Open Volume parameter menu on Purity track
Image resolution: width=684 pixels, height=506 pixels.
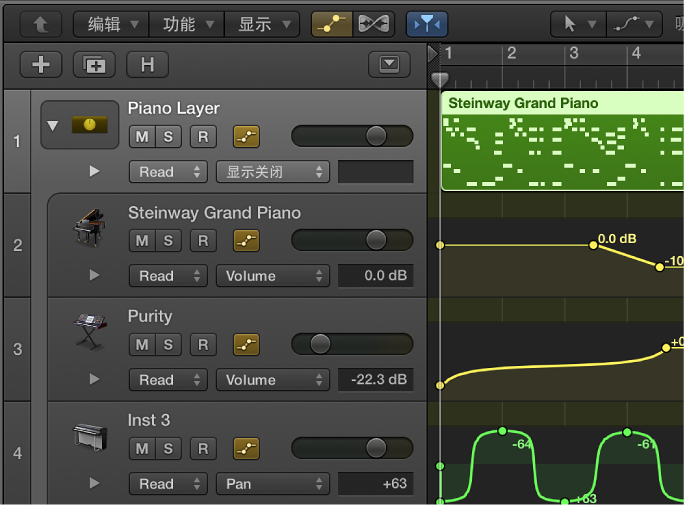click(273, 379)
